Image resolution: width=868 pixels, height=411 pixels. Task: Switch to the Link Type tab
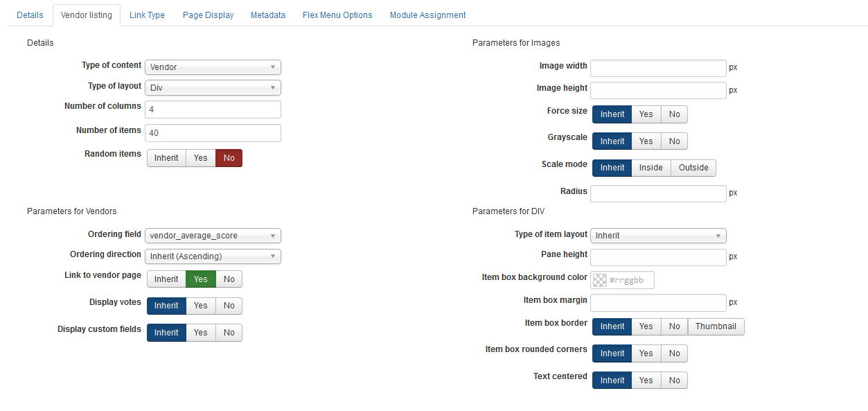click(147, 15)
